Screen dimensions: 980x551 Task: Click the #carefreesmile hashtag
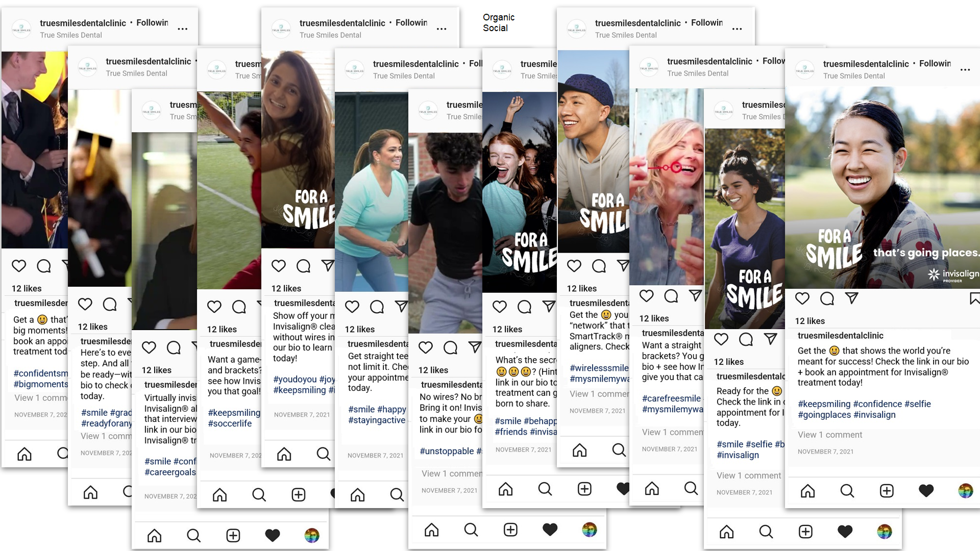point(671,398)
